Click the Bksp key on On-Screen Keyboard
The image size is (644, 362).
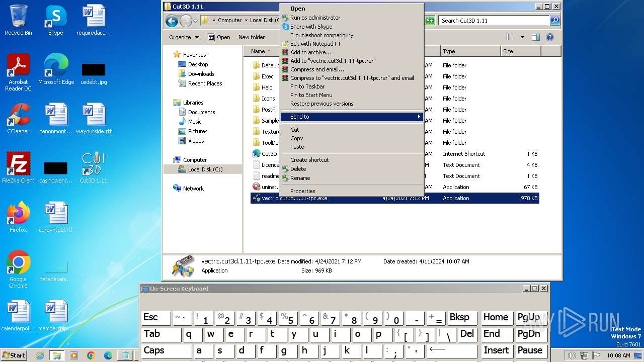click(x=462, y=318)
